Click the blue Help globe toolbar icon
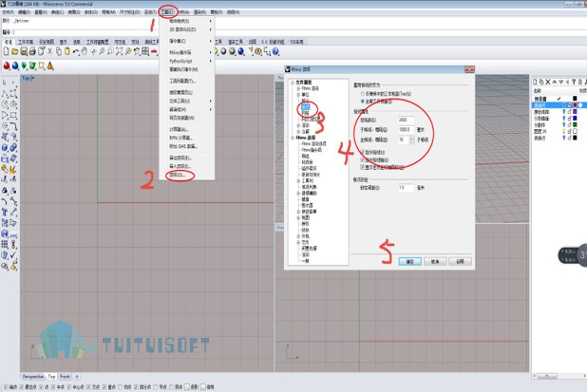 [275, 51]
